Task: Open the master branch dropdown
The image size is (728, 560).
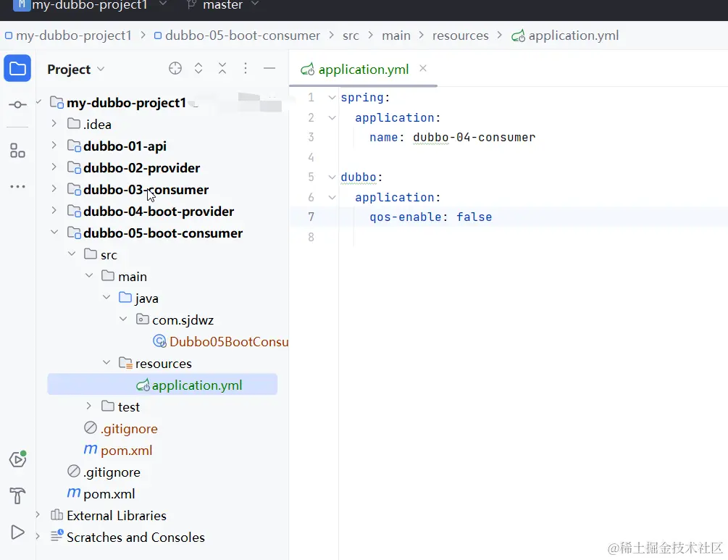Action: (x=254, y=4)
